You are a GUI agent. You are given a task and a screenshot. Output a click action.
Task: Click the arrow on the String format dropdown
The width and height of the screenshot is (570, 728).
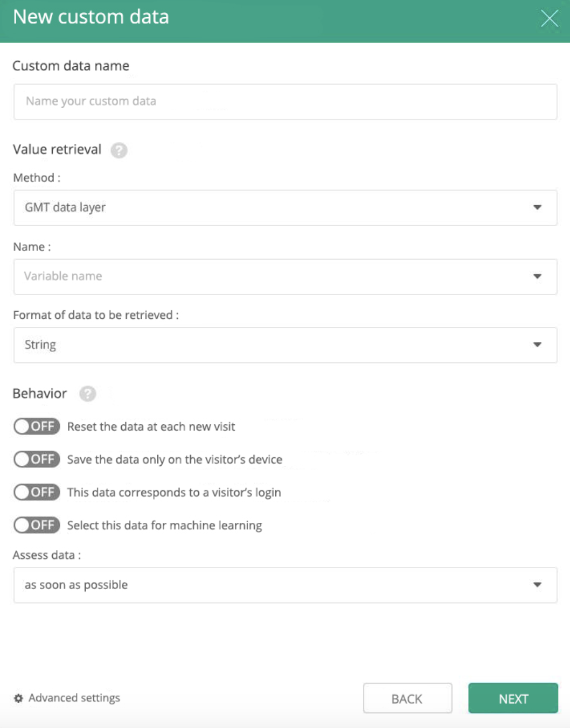[x=537, y=345]
